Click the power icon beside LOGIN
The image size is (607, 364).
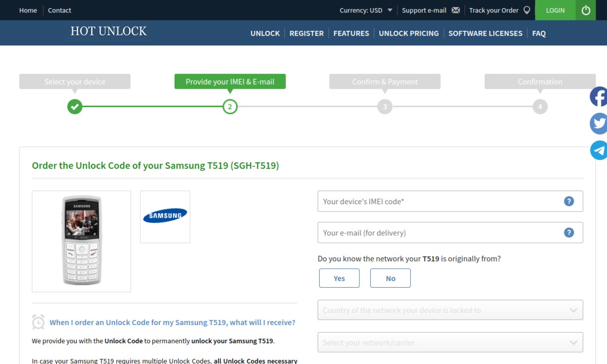pos(586,10)
